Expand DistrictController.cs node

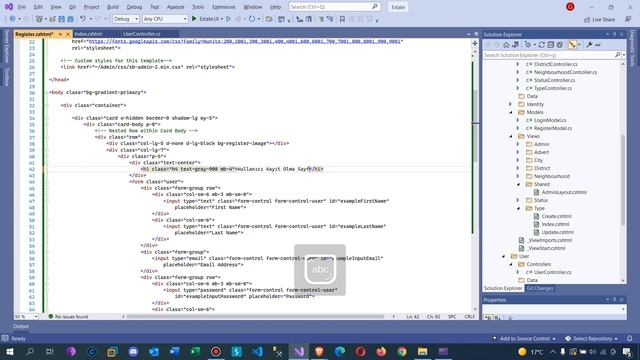[518, 64]
